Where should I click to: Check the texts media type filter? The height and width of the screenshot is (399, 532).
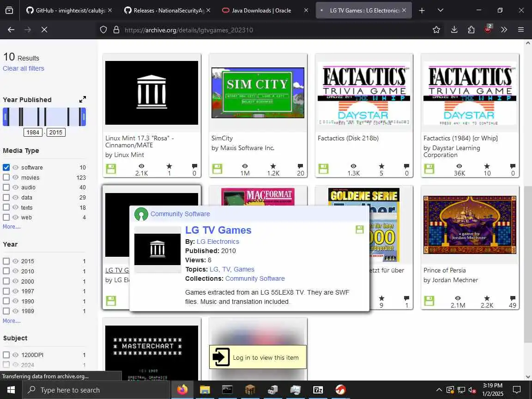tap(6, 207)
